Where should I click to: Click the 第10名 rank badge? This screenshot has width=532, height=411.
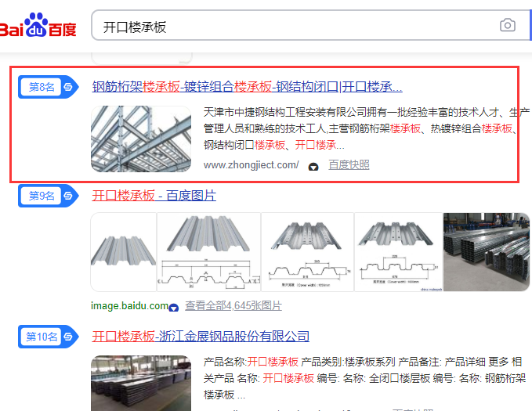(48, 337)
